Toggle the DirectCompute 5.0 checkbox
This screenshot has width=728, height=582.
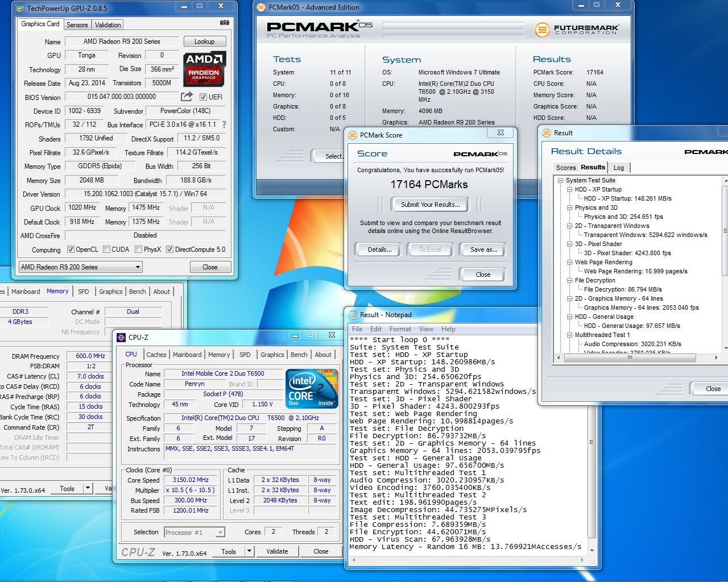[x=169, y=249]
